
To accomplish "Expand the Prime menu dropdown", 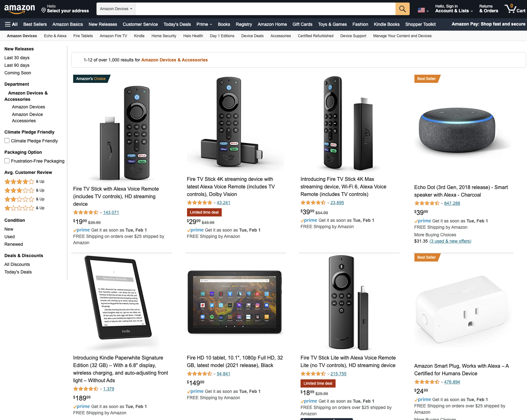I will click(204, 24).
